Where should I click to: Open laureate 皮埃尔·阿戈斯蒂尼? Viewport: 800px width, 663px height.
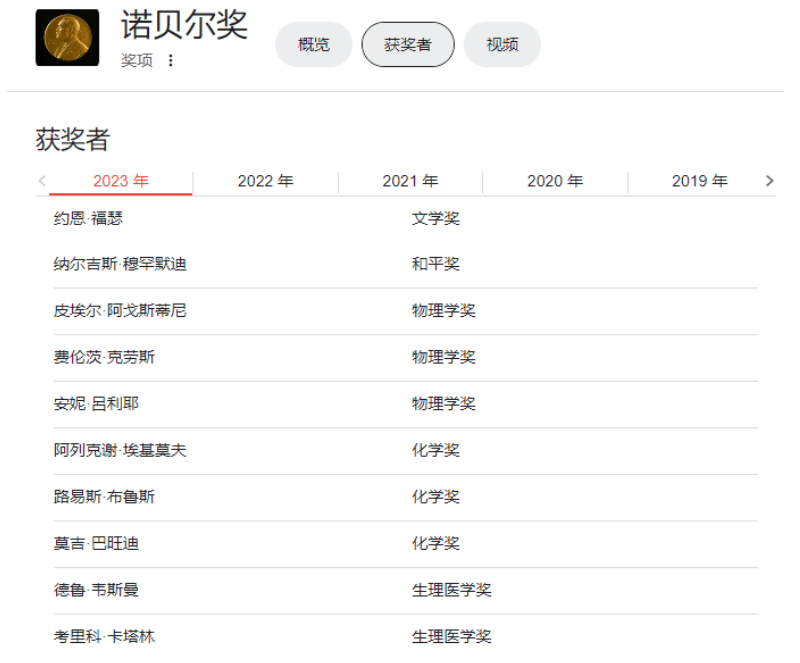coord(120,310)
